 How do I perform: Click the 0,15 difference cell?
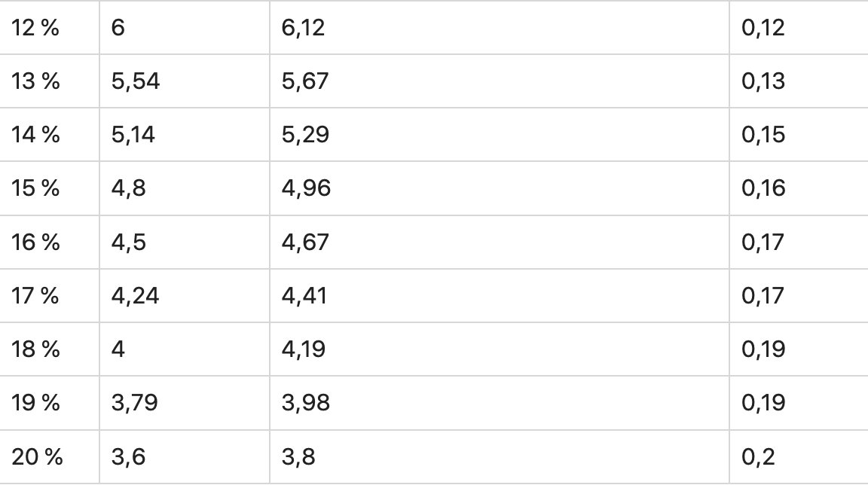tap(763, 135)
